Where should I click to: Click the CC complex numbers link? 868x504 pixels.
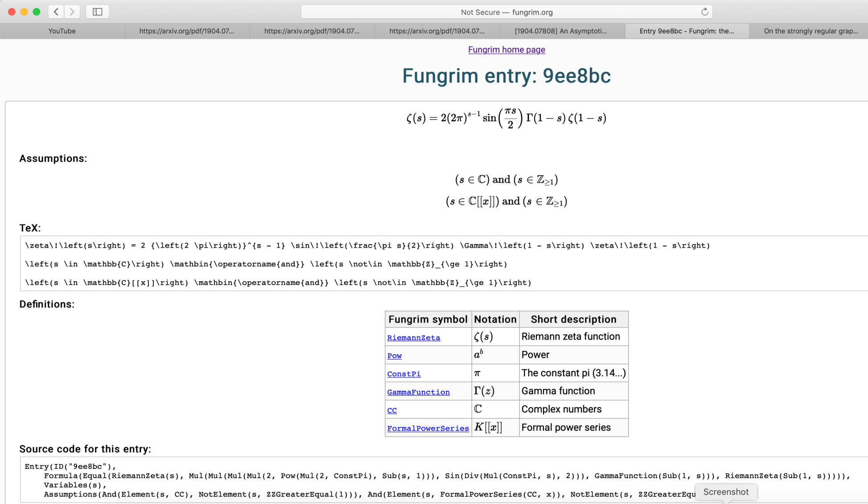coord(391,410)
